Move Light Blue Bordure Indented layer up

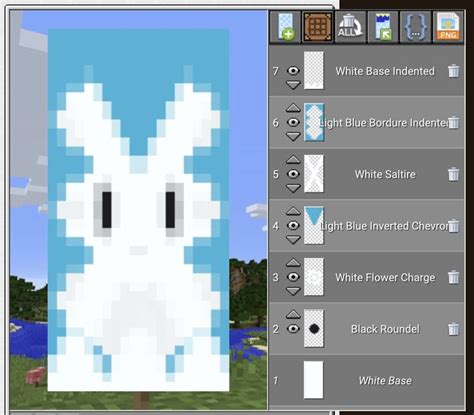tap(293, 108)
